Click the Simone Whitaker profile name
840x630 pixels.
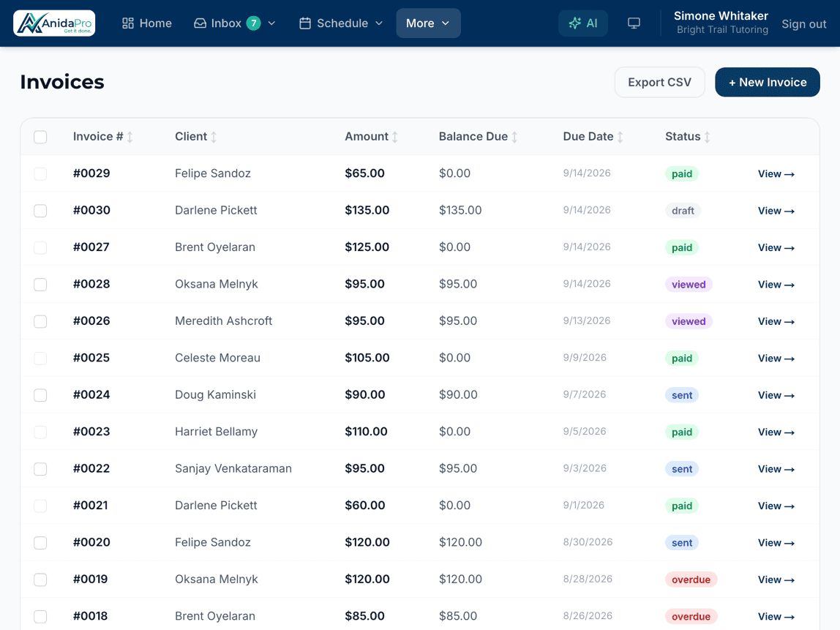(x=721, y=16)
